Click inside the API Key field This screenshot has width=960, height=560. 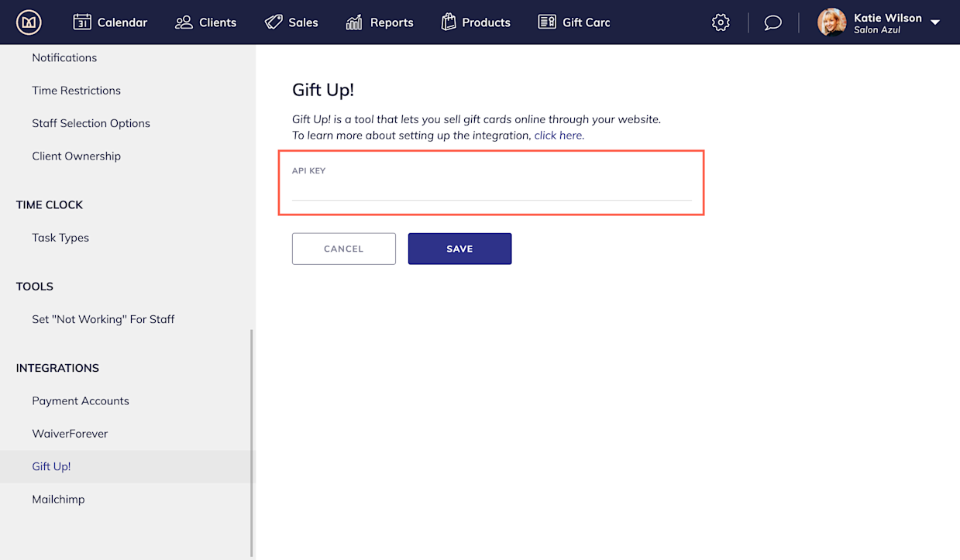[491, 194]
